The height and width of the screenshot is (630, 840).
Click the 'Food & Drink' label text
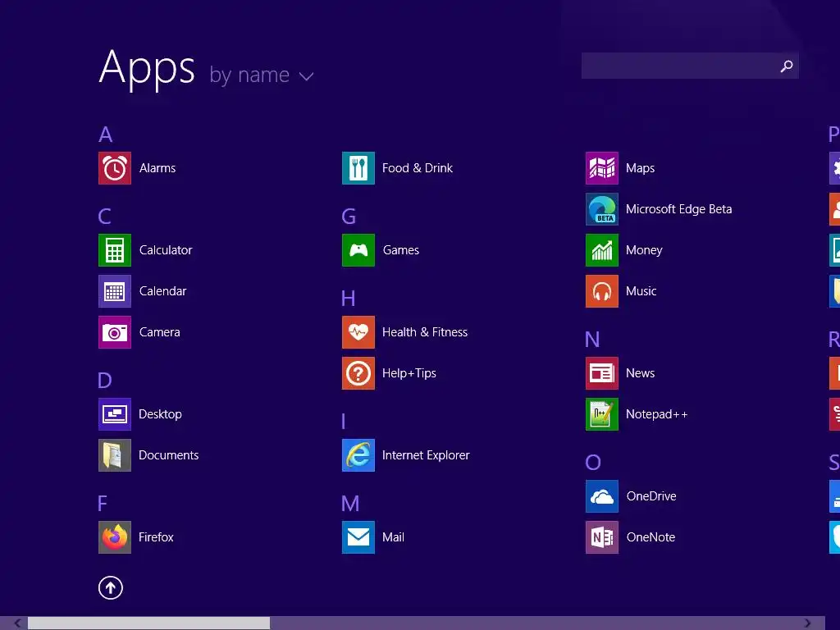[x=418, y=168]
